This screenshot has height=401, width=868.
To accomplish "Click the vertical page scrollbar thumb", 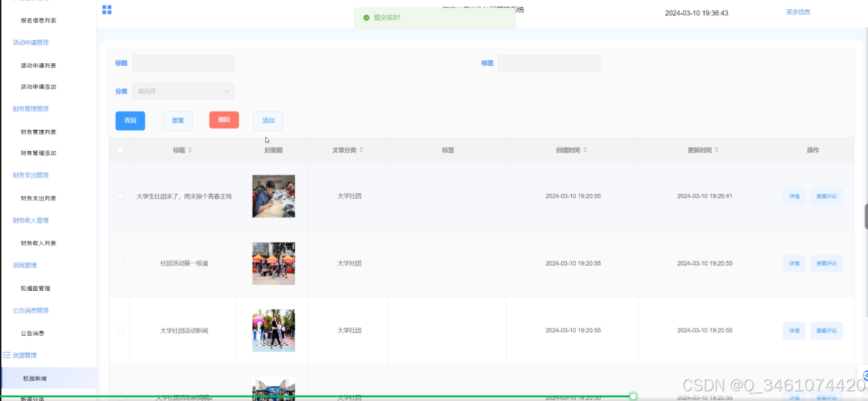I will 866,216.
